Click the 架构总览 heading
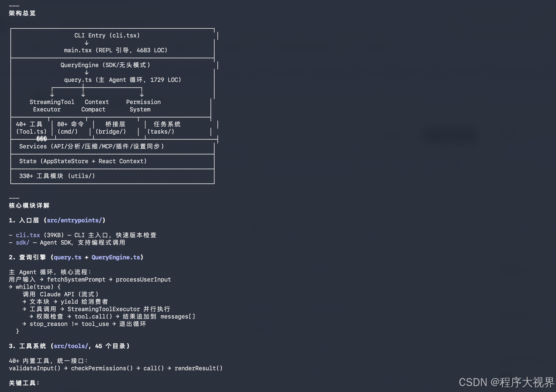556x392 pixels. point(22,13)
